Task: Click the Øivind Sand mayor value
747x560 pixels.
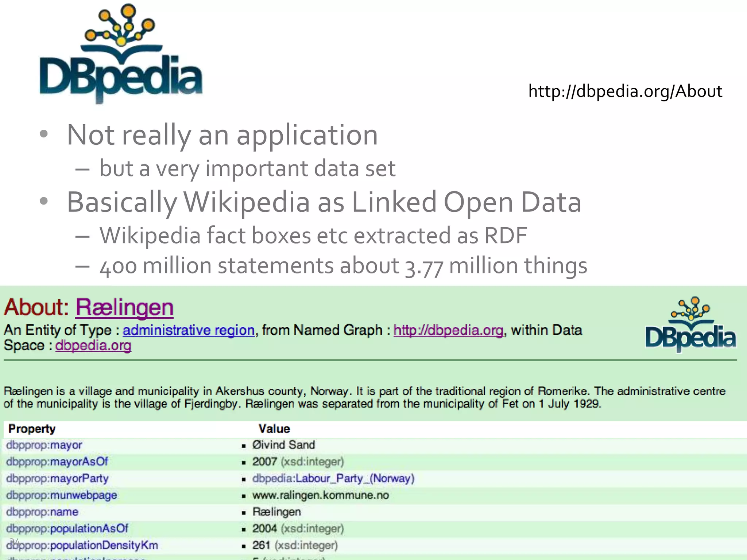Action: tap(283, 445)
